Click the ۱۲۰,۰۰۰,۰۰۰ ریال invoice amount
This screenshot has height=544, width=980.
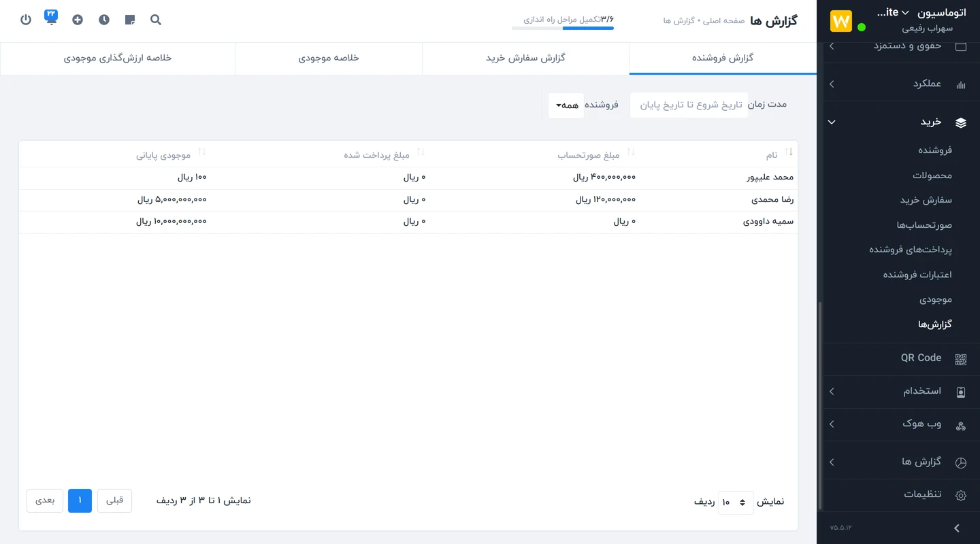coord(606,200)
